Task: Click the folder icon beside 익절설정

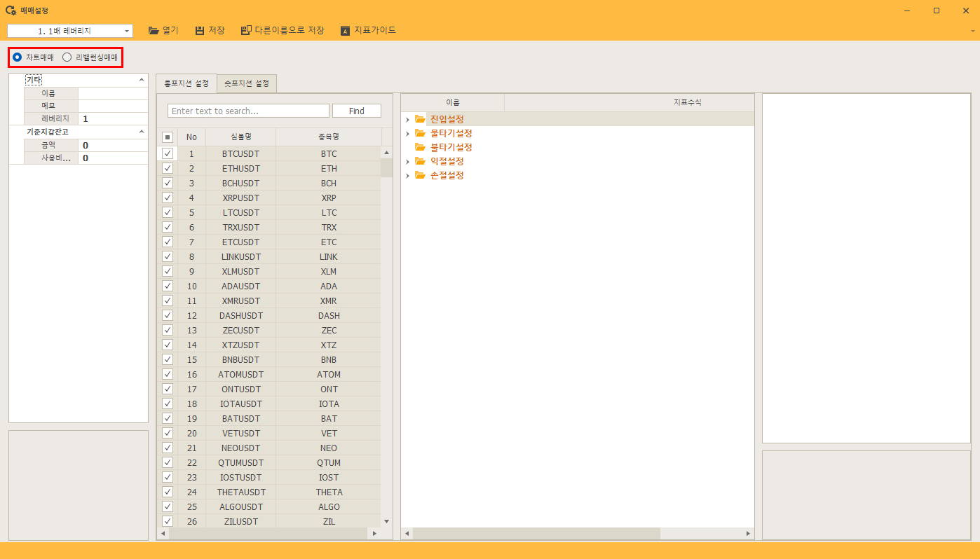Action: 420,161
